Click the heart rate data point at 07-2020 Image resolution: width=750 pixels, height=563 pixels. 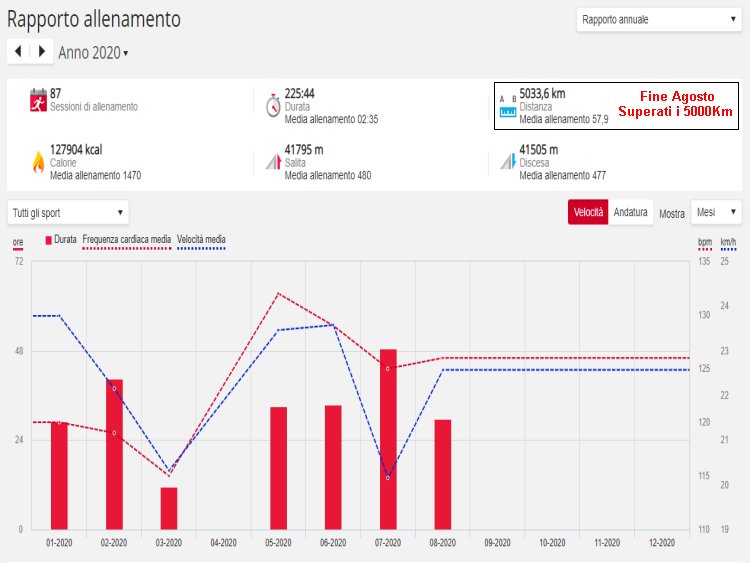pyautogui.click(x=388, y=369)
